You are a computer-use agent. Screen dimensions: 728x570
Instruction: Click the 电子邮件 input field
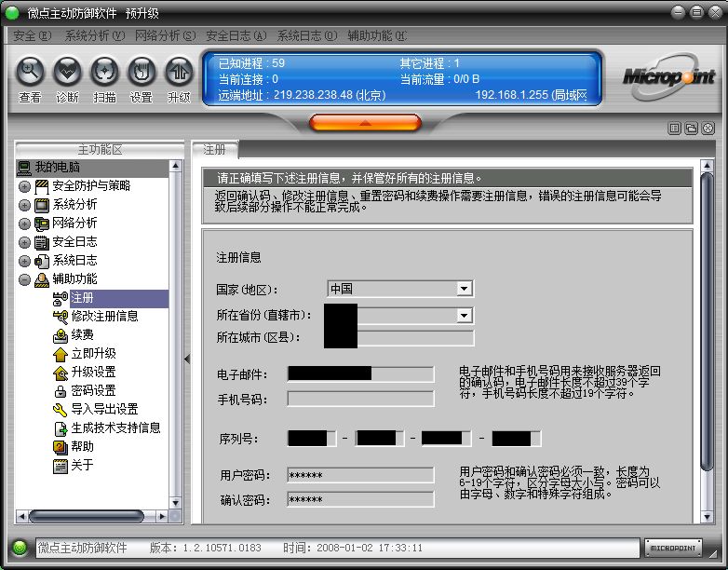[361, 373]
